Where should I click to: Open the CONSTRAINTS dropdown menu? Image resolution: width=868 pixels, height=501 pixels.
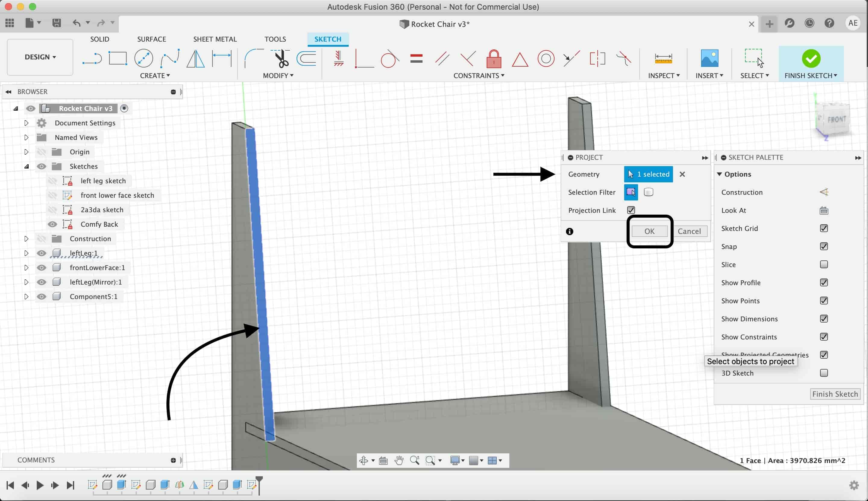[479, 75]
